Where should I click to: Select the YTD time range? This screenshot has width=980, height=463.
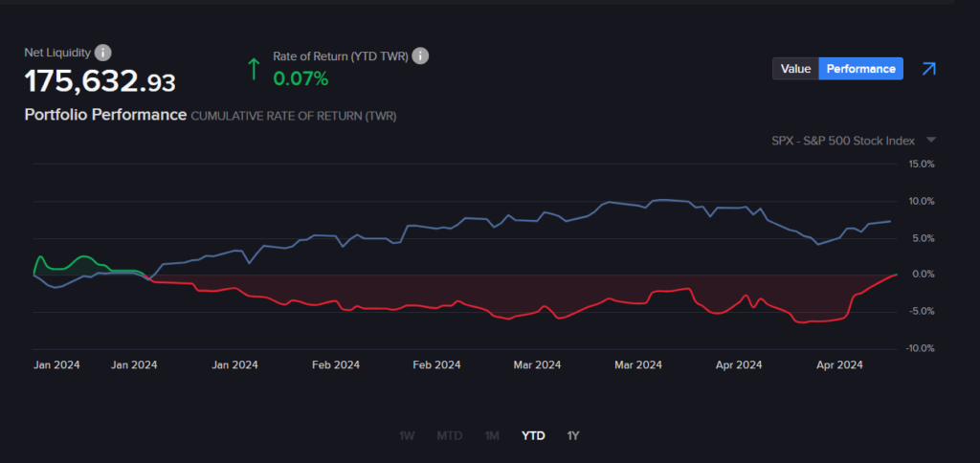(533, 436)
